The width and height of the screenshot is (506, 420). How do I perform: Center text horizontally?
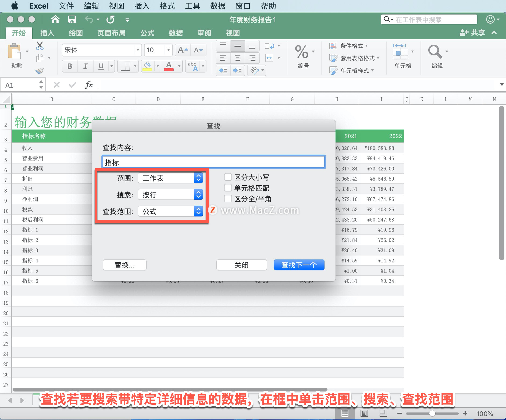point(238,58)
